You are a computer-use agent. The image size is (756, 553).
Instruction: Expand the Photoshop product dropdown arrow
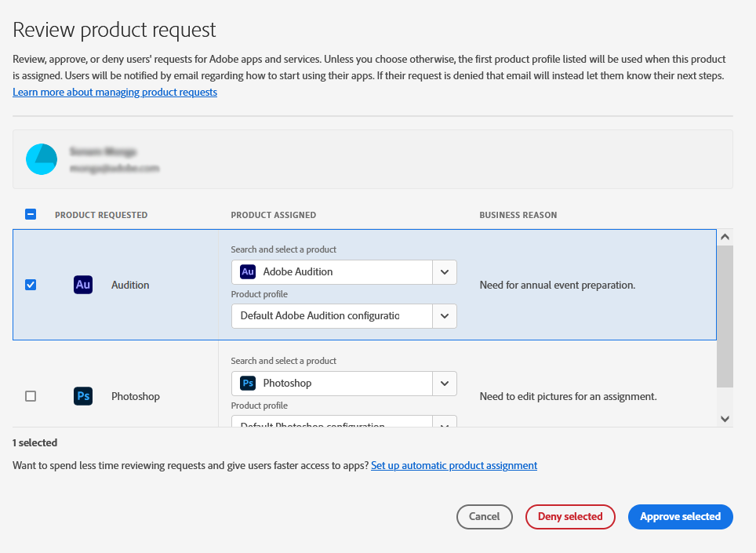[x=445, y=383]
